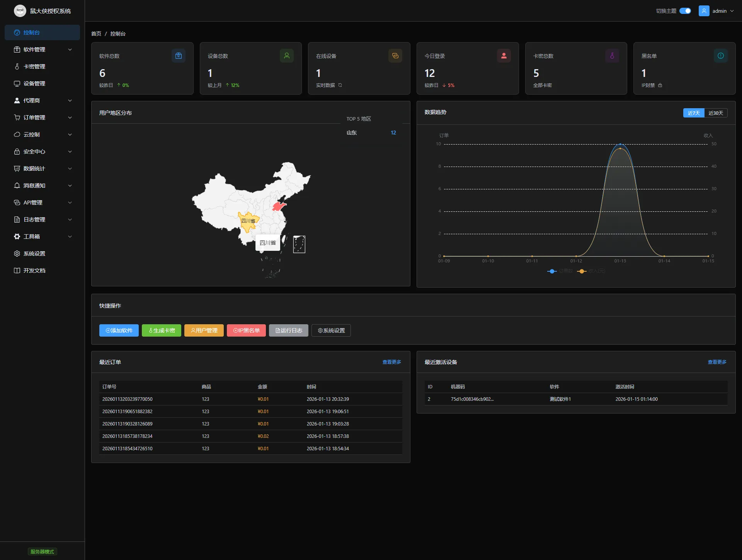Click the user avatar icon next to admin
Viewport: 742px width, 560px height.
coord(704,11)
